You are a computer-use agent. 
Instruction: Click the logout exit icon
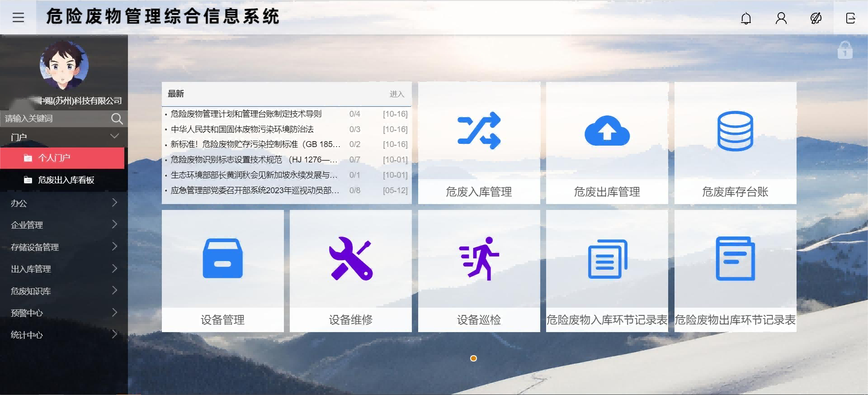tap(850, 18)
